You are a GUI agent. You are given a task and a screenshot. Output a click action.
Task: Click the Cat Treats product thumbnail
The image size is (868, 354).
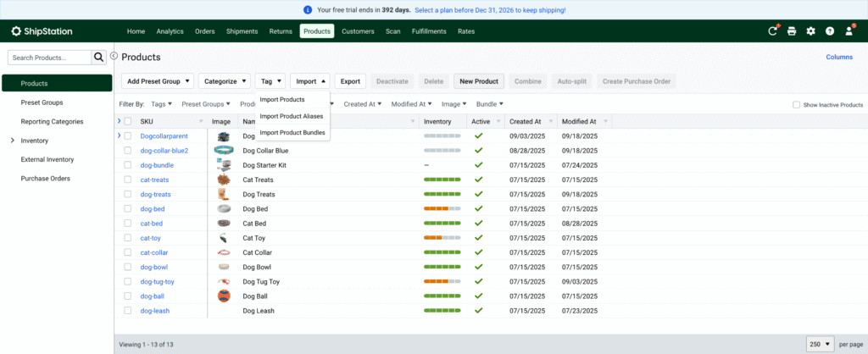point(223,180)
